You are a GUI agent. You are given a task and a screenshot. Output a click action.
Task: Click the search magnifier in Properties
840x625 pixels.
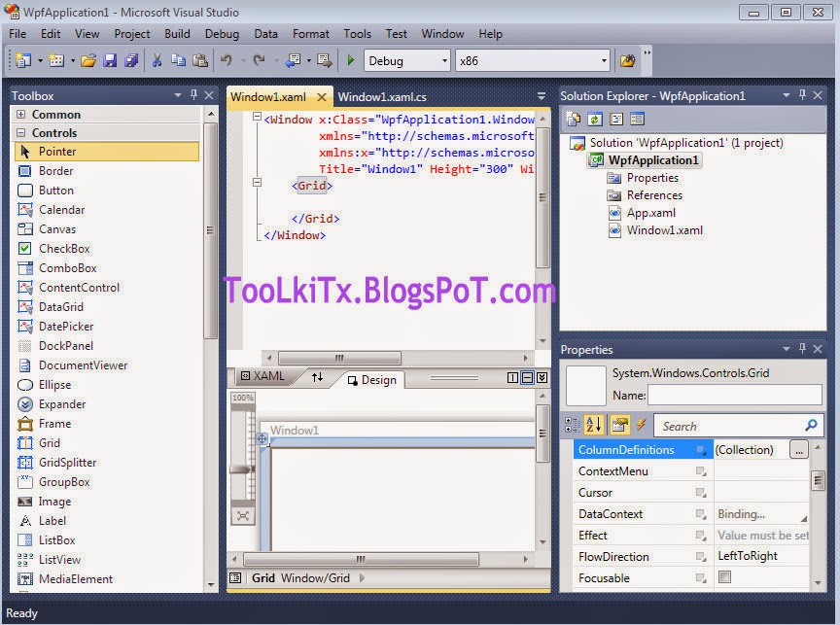811,425
